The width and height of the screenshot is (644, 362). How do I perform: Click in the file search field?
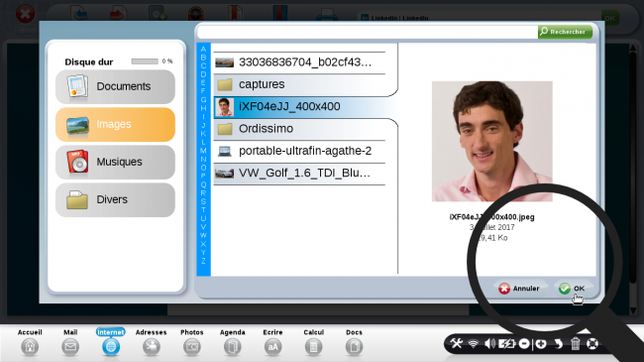click(x=368, y=32)
